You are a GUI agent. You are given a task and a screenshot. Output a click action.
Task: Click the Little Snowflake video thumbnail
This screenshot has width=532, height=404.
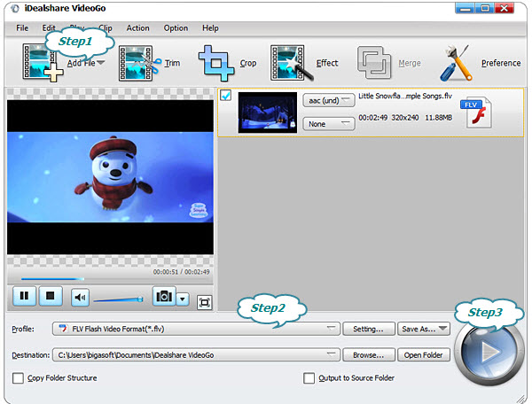click(268, 113)
